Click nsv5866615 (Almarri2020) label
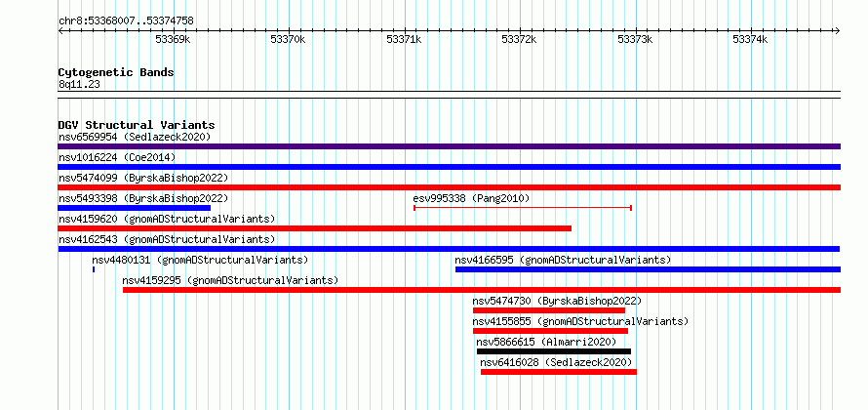The image size is (868, 410). [546, 342]
